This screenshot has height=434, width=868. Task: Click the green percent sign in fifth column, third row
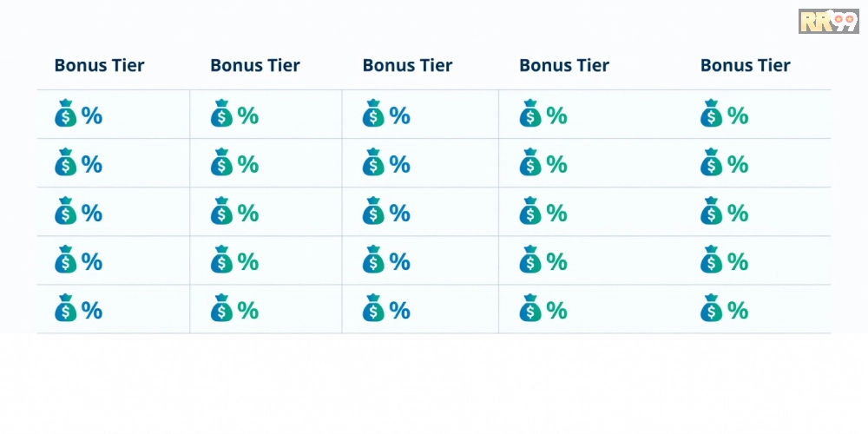coord(738,213)
